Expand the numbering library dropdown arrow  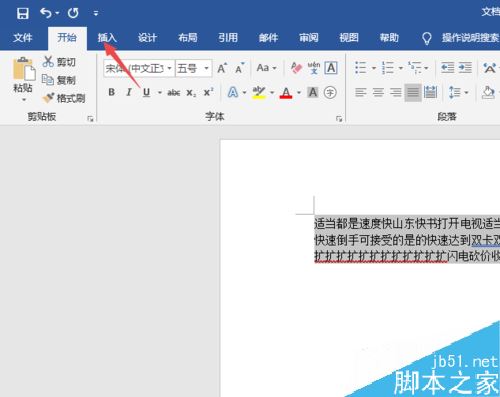coord(401,68)
